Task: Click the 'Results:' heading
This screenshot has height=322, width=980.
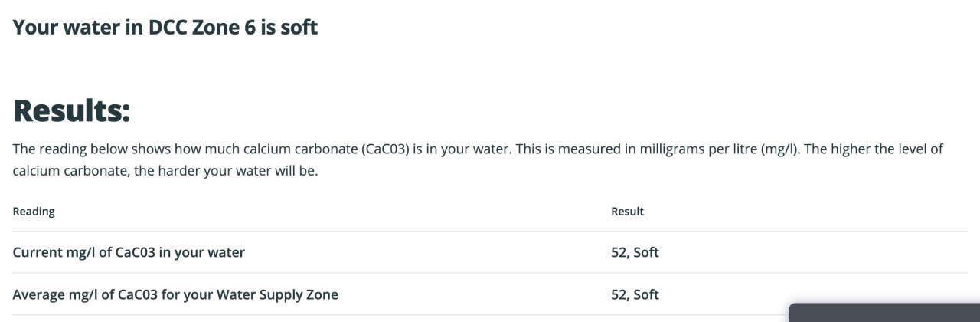Action: tap(72, 111)
